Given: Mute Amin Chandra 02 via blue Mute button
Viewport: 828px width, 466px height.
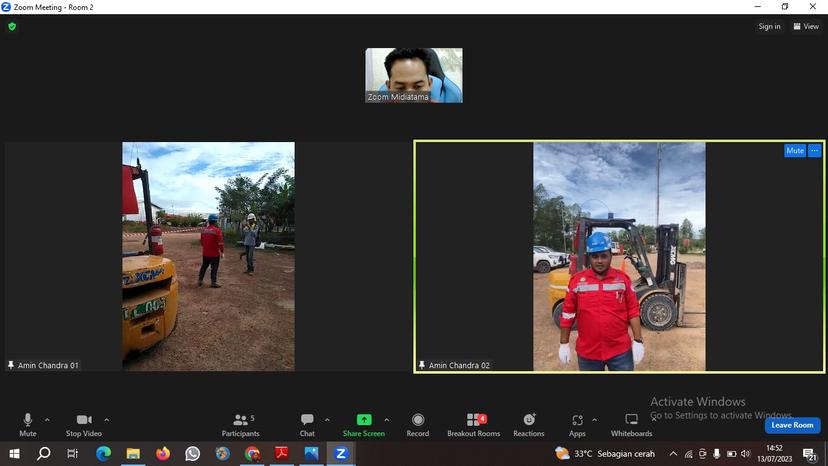Looking at the screenshot, I should click(x=795, y=151).
